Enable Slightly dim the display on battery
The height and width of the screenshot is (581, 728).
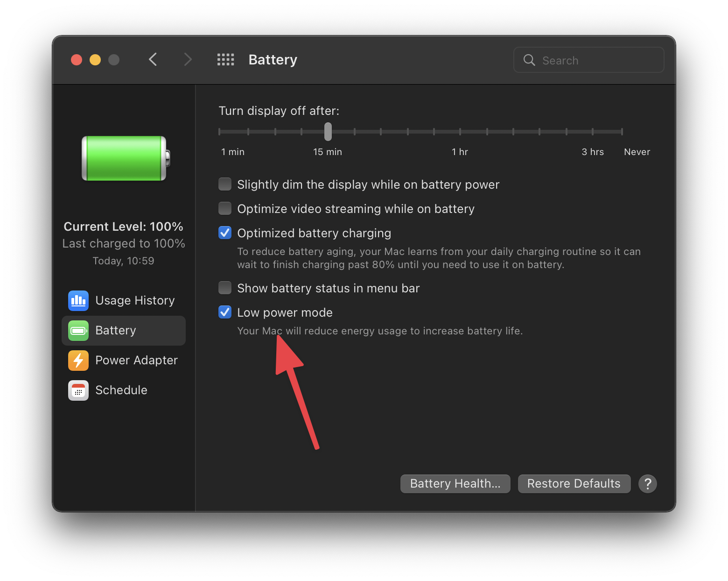tap(225, 184)
